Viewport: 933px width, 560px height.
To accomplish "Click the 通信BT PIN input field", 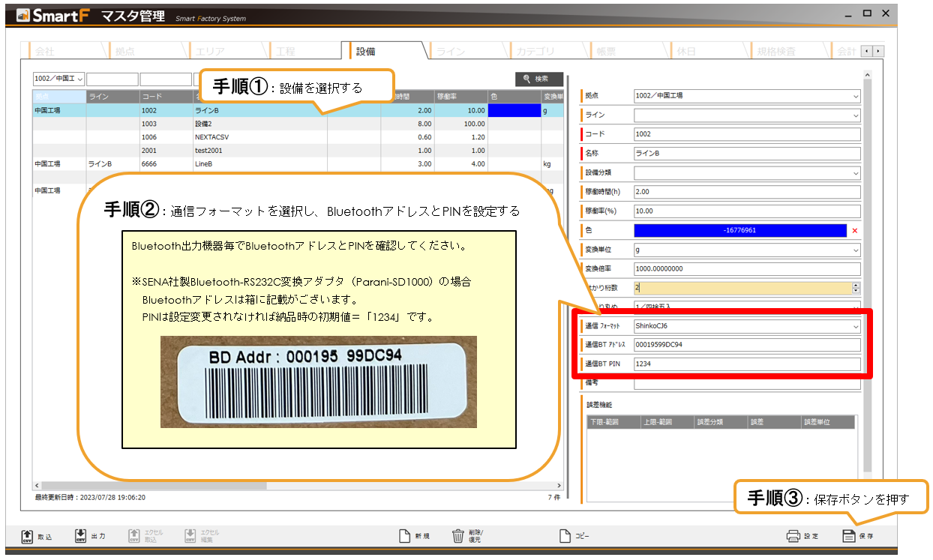I will [746, 364].
